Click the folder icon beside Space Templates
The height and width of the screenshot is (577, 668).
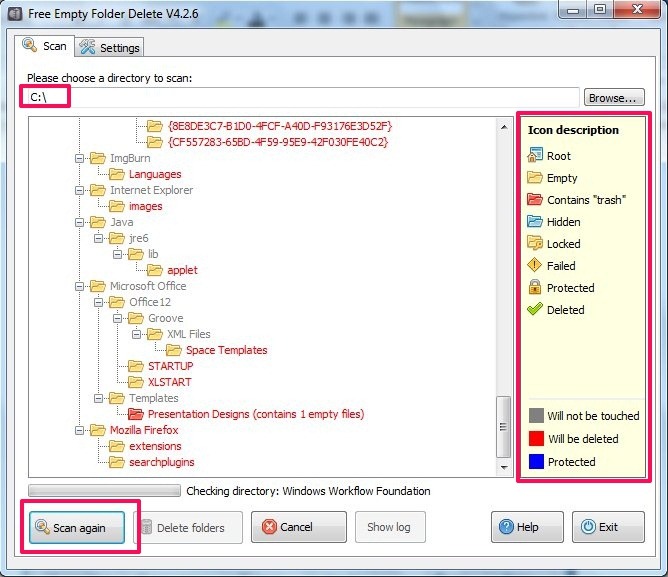coord(174,350)
